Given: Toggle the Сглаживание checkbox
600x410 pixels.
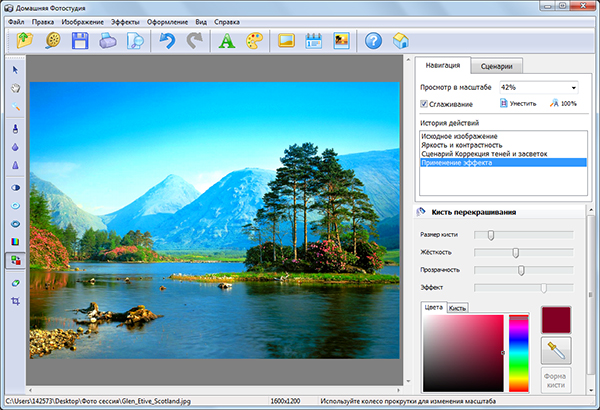Looking at the screenshot, I should [425, 103].
